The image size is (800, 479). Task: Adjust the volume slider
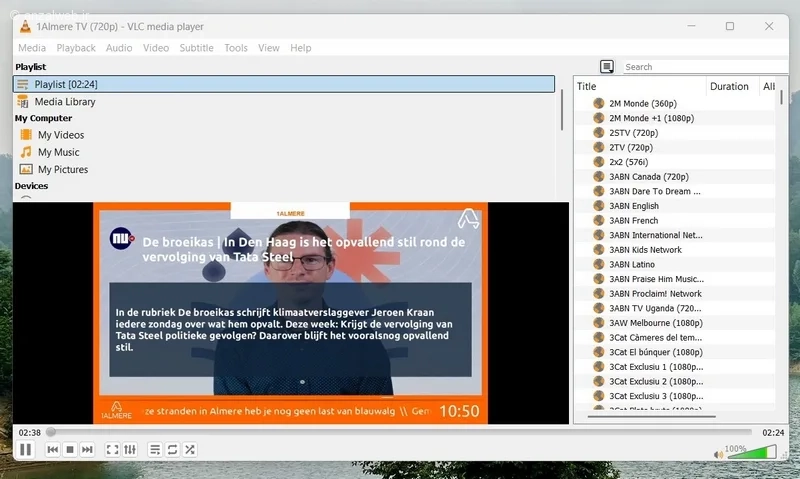[x=752, y=452]
